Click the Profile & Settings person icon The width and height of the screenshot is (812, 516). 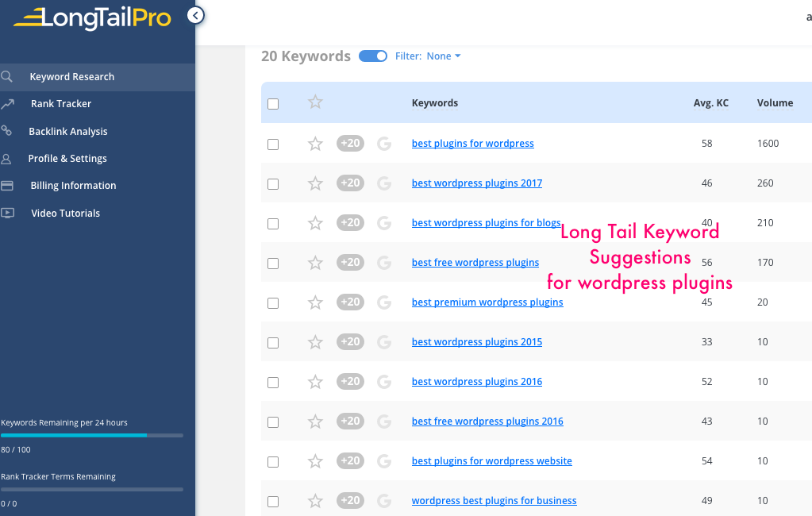6,159
